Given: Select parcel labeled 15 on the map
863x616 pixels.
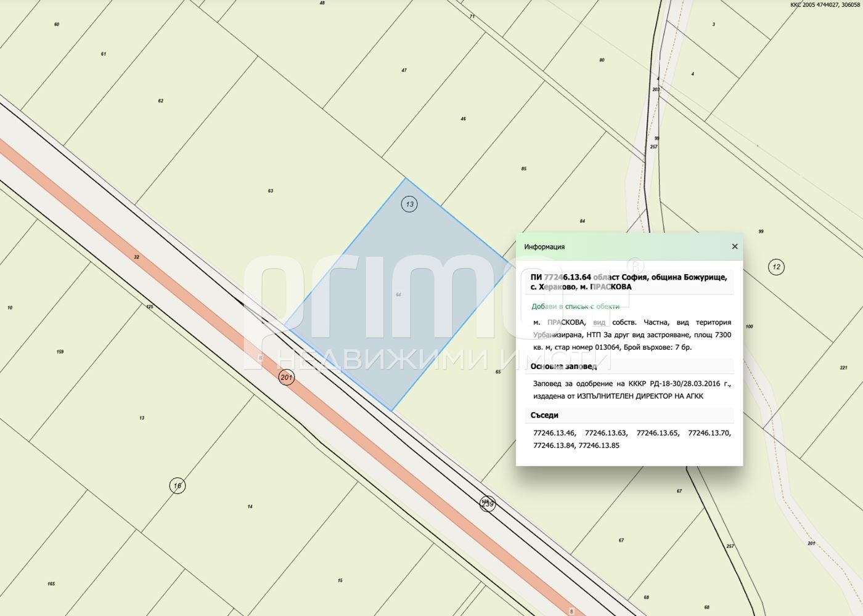Looking at the screenshot, I should tap(340, 581).
